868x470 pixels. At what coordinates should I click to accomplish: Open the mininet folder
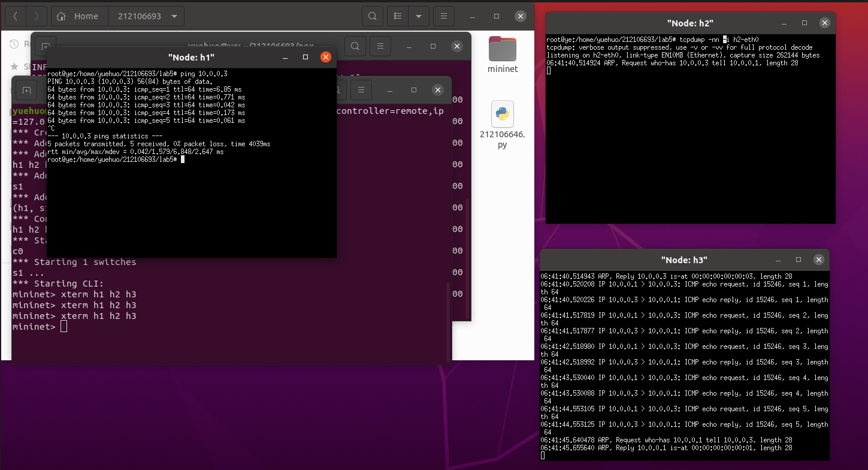[503, 55]
